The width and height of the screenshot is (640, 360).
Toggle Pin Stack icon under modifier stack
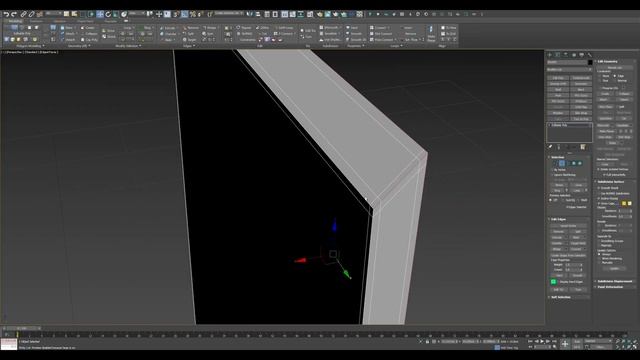550,147
